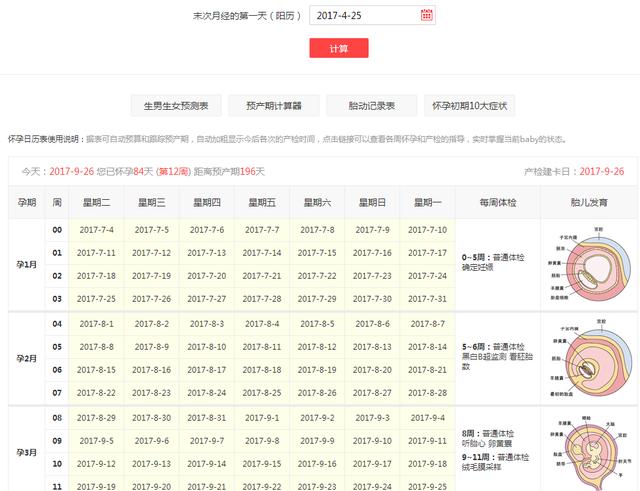
Task: Open the 孕1月 fetal development image
Action: [x=583, y=264]
